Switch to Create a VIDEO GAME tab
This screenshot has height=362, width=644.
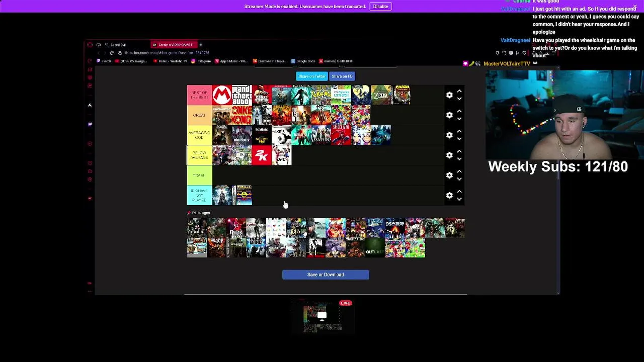tap(174, 45)
